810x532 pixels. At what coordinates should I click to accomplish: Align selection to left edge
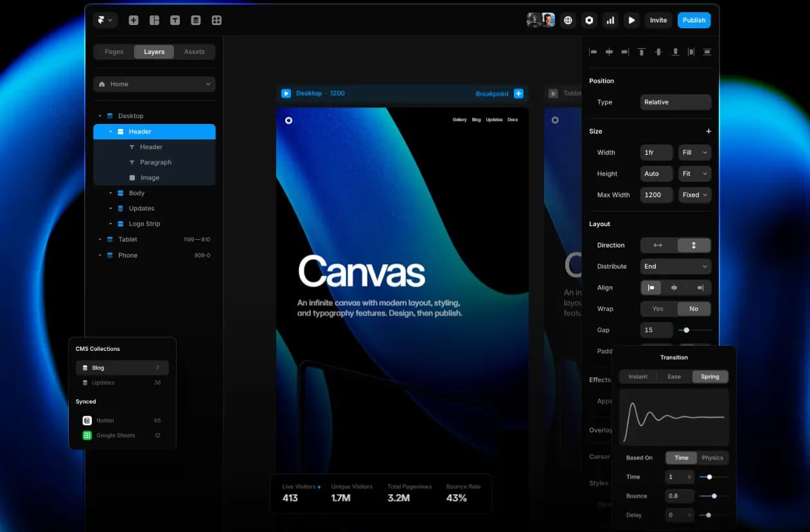coord(593,52)
